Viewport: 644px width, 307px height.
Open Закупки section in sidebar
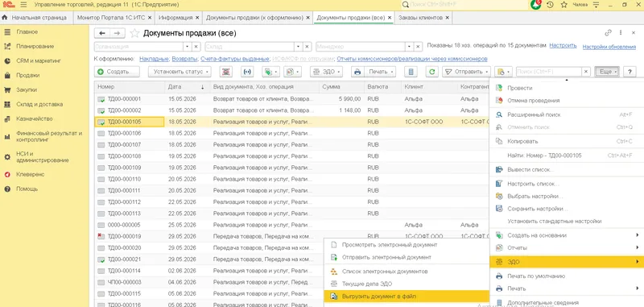coord(27,89)
